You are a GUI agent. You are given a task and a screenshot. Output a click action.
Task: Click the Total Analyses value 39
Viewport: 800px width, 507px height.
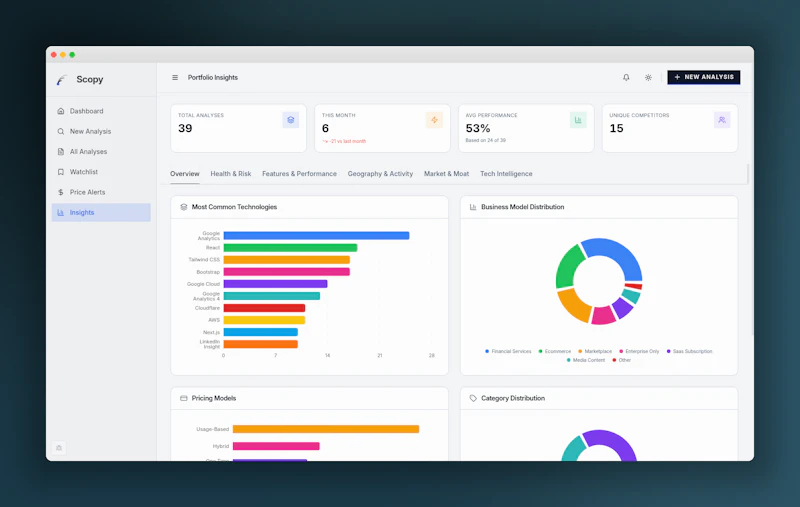(x=185, y=129)
